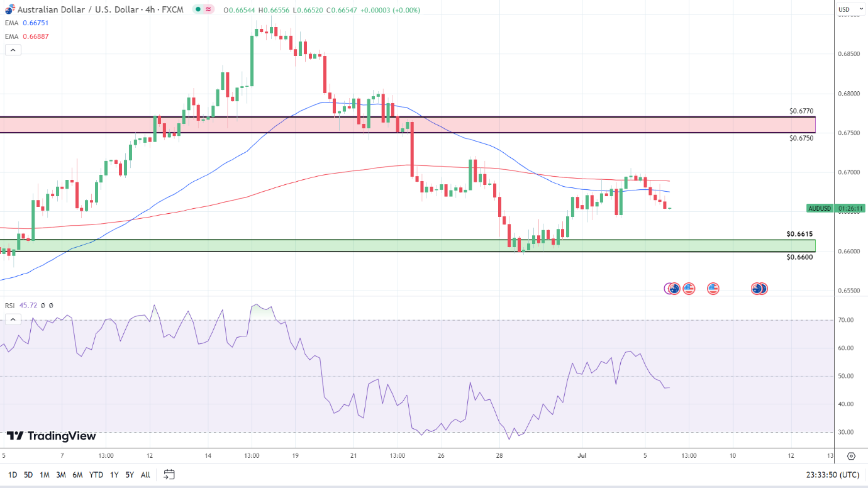Open the US-flag event marker nearest 13:00

point(689,289)
